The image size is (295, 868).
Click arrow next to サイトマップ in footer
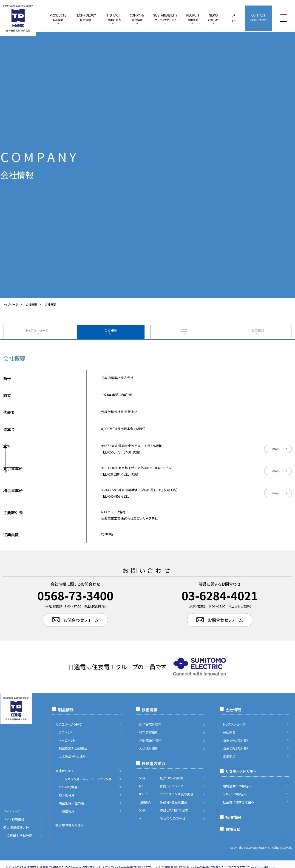(41, 811)
